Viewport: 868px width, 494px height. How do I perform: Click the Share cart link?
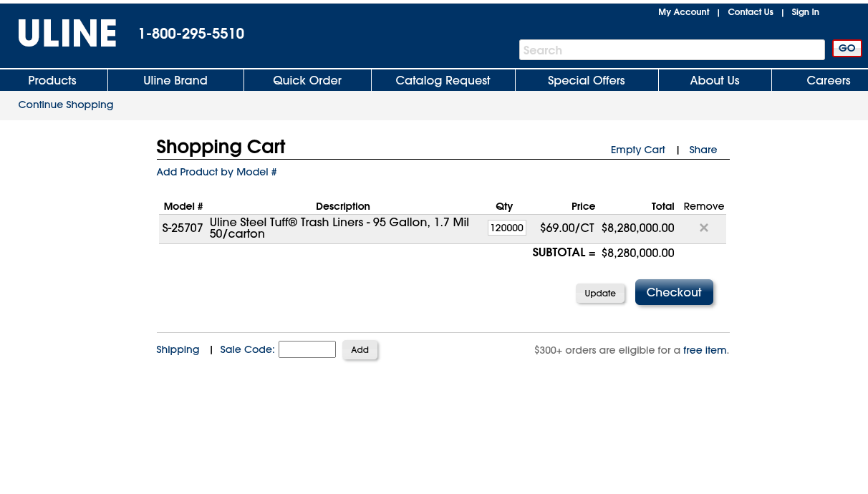click(703, 150)
